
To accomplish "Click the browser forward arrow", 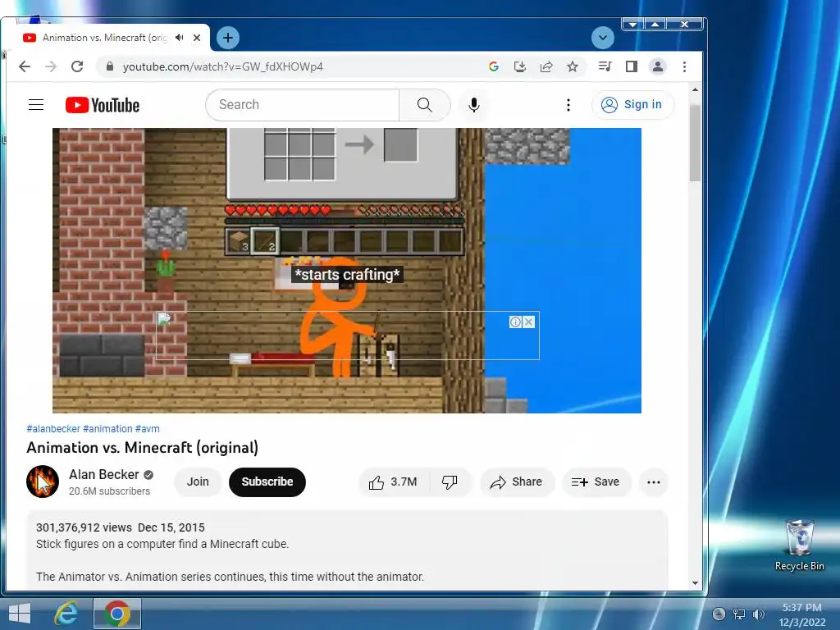I will (51, 66).
